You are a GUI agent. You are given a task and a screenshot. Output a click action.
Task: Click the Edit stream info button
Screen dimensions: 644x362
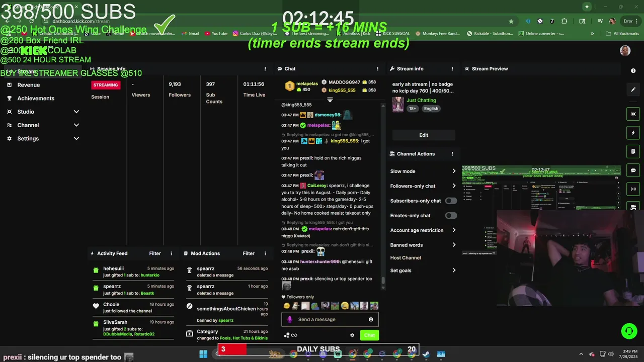[424, 135]
